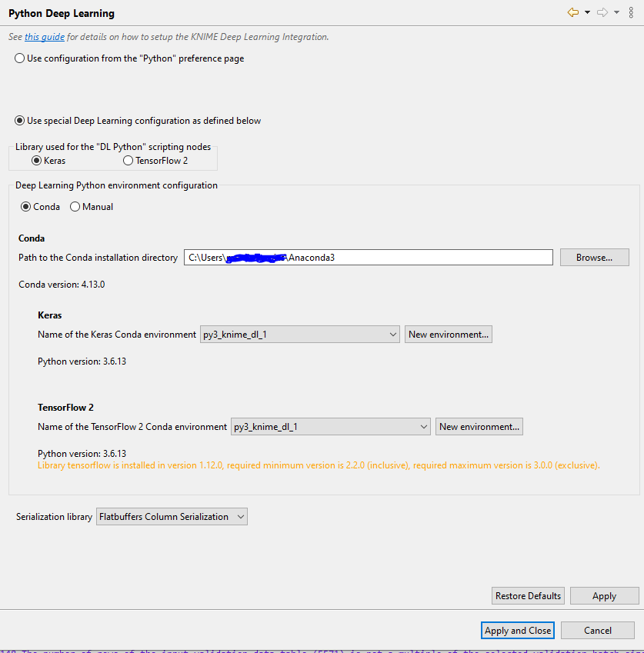Select the Conda environment configuration radio
644x653 pixels.
click(26, 207)
